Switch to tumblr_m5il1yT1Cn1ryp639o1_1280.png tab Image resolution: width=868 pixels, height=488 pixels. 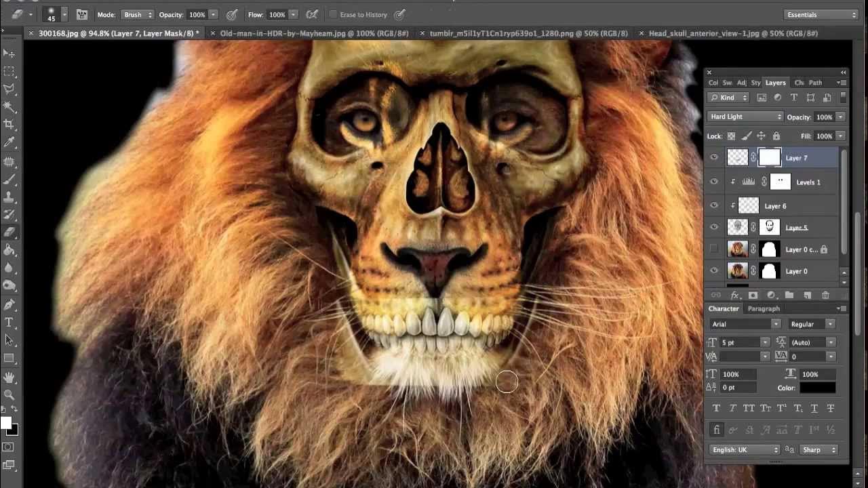pyautogui.click(x=528, y=33)
